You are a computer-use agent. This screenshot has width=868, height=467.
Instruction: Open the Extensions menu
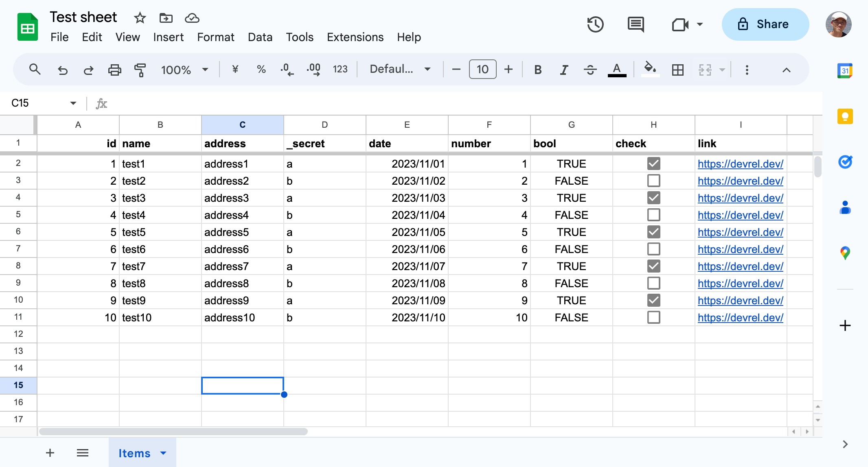click(x=355, y=37)
